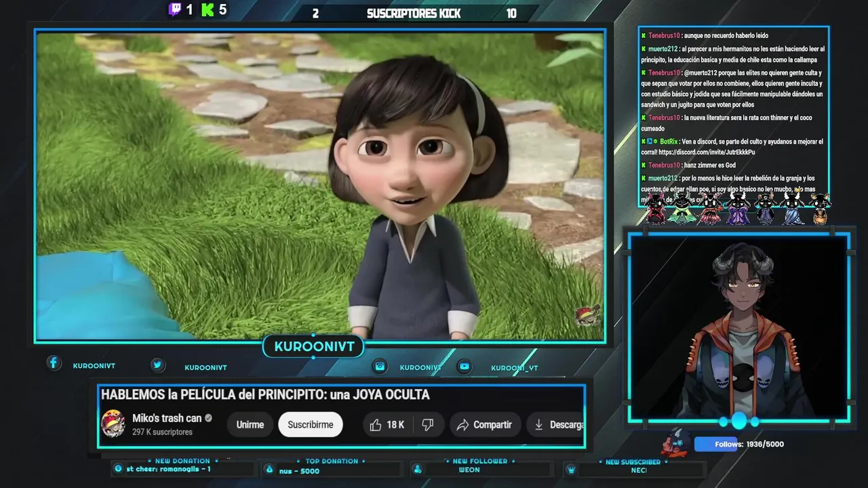The height and width of the screenshot is (488, 868).
Task: Click the download arrow icon
Action: pos(538,425)
